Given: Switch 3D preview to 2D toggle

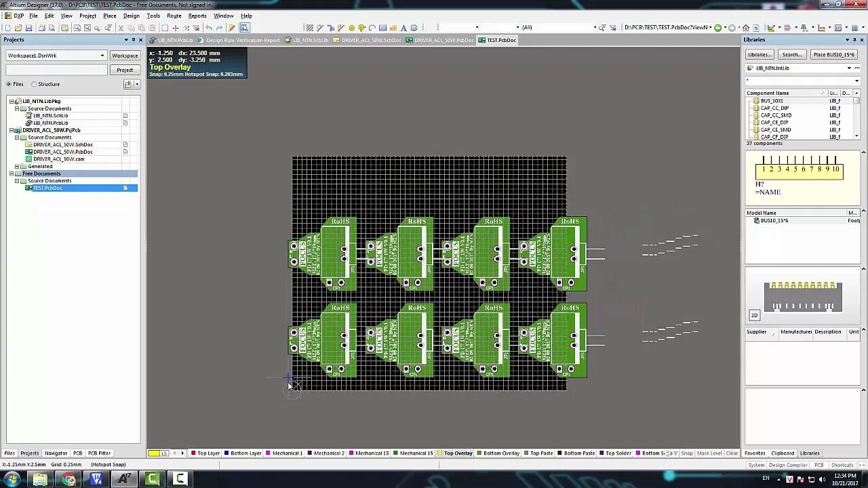Looking at the screenshot, I should pyautogui.click(x=754, y=315).
